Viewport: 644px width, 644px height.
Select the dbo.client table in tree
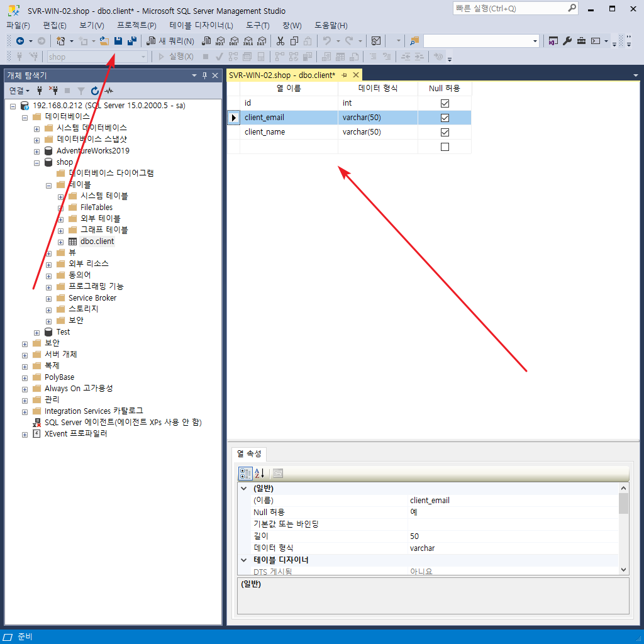point(97,241)
